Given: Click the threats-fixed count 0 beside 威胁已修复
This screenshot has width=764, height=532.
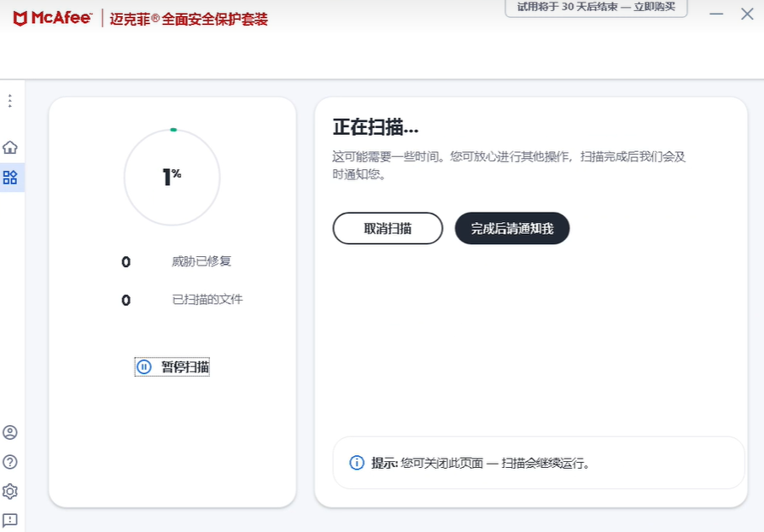Looking at the screenshot, I should 125,262.
